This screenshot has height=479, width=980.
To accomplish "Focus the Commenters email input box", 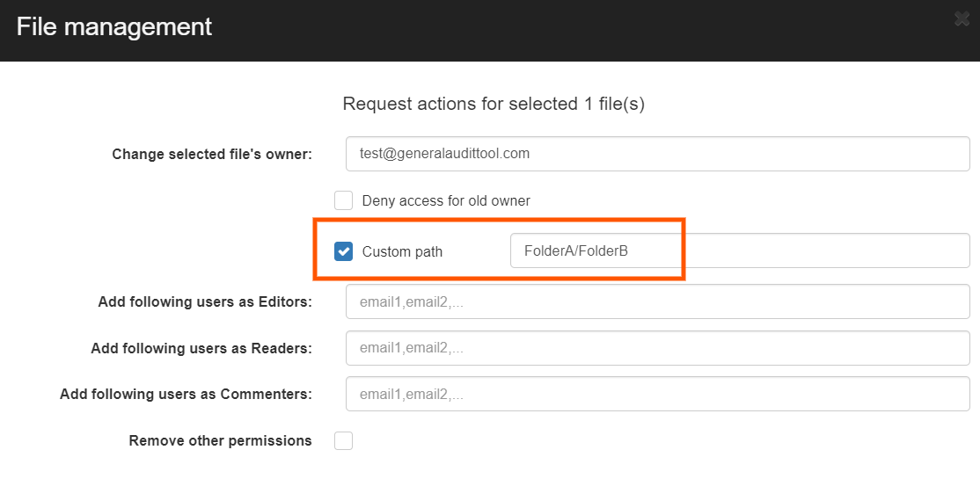I will point(657,394).
